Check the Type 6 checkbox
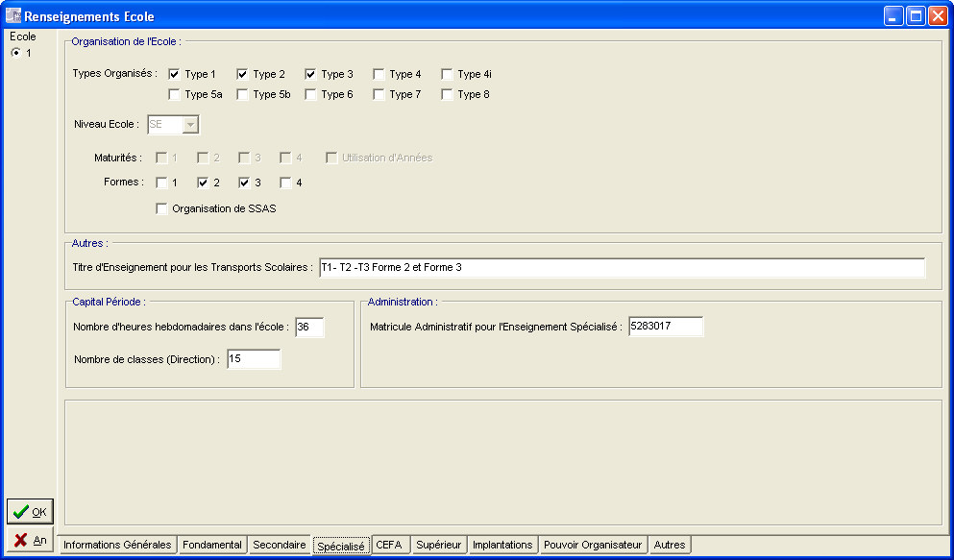954x560 pixels. click(310, 94)
